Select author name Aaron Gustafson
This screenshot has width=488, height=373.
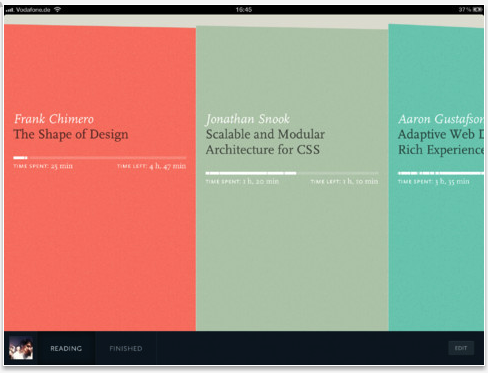coord(441,119)
